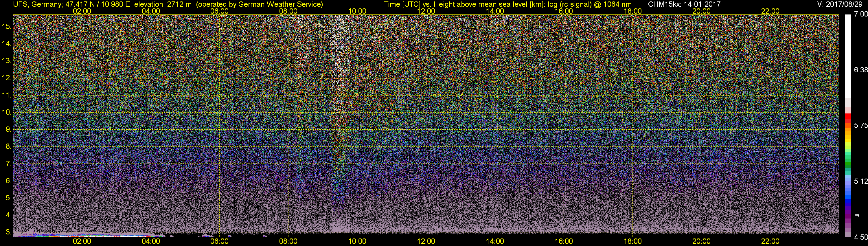
Task: Click the 06:00 label on top time axis
Action: click(219, 11)
